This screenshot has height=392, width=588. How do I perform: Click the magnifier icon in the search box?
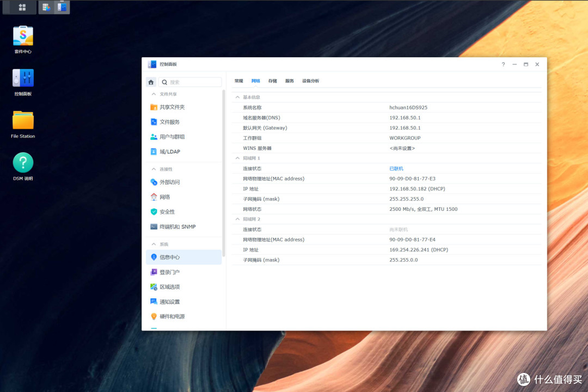(164, 82)
